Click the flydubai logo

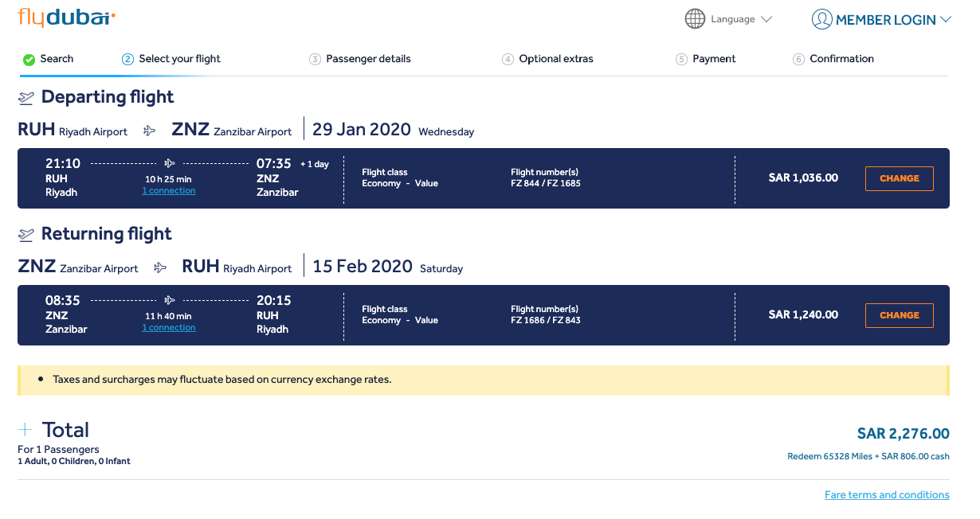pyautogui.click(x=66, y=18)
